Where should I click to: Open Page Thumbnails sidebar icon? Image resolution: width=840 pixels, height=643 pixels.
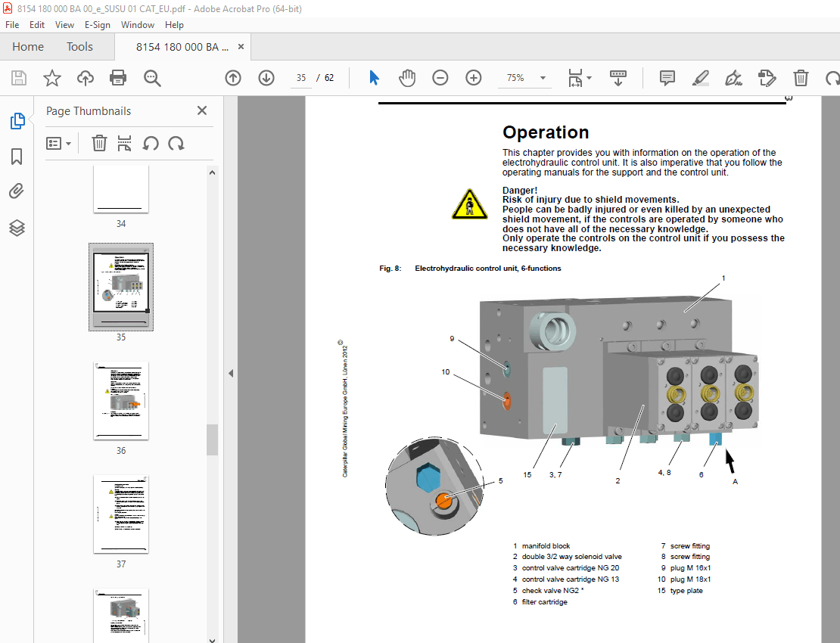pyautogui.click(x=17, y=121)
